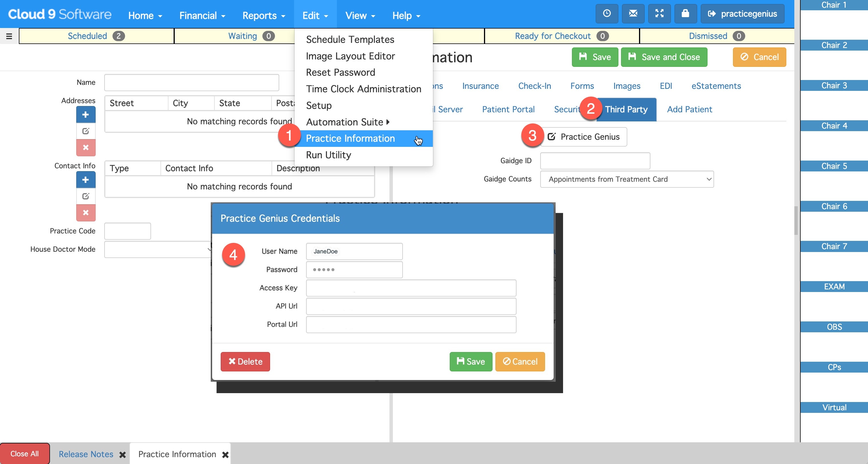The image size is (868, 464).
Task: Click the Practice Code field
Action: click(x=127, y=231)
